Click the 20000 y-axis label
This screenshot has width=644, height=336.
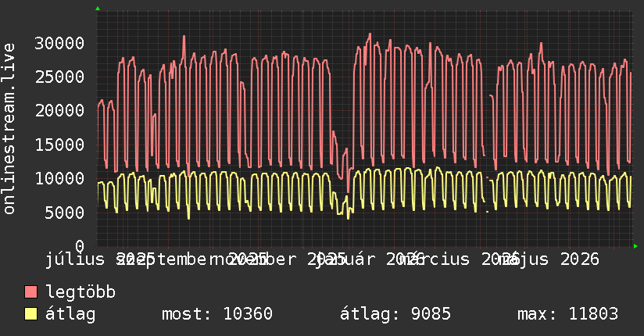(x=59, y=110)
